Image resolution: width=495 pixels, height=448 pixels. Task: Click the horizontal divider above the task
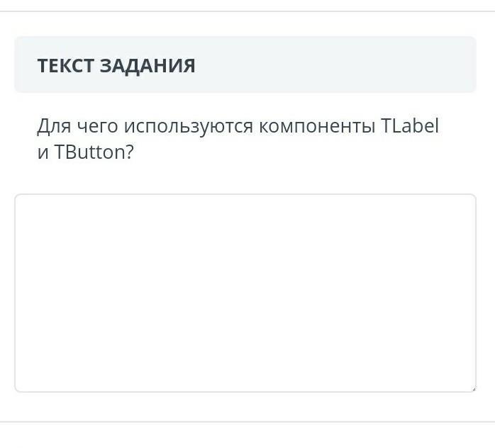(247, 11)
